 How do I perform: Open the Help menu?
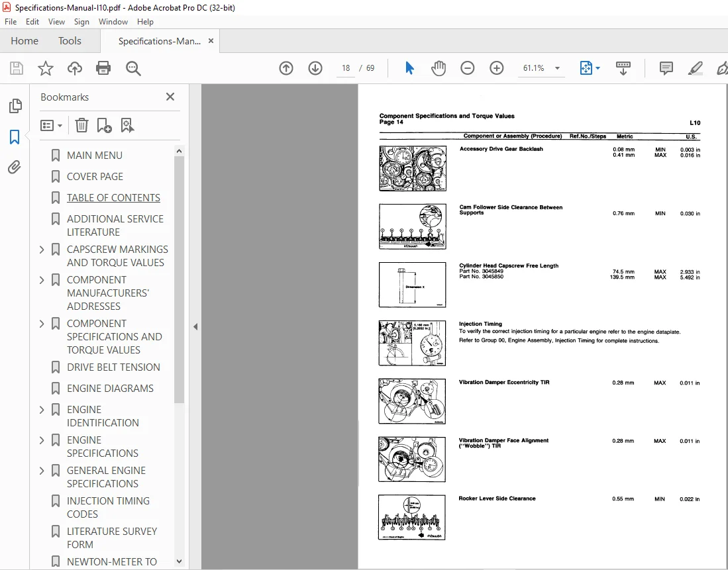click(x=145, y=22)
